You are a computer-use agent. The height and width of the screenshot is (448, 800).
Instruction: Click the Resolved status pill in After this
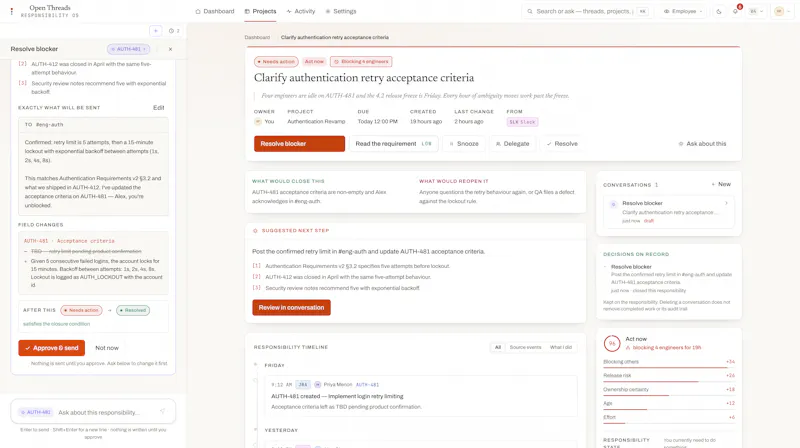133,310
